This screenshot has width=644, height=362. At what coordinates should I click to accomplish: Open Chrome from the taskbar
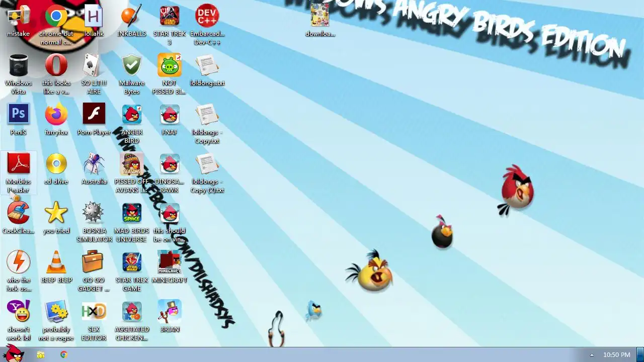64,355
